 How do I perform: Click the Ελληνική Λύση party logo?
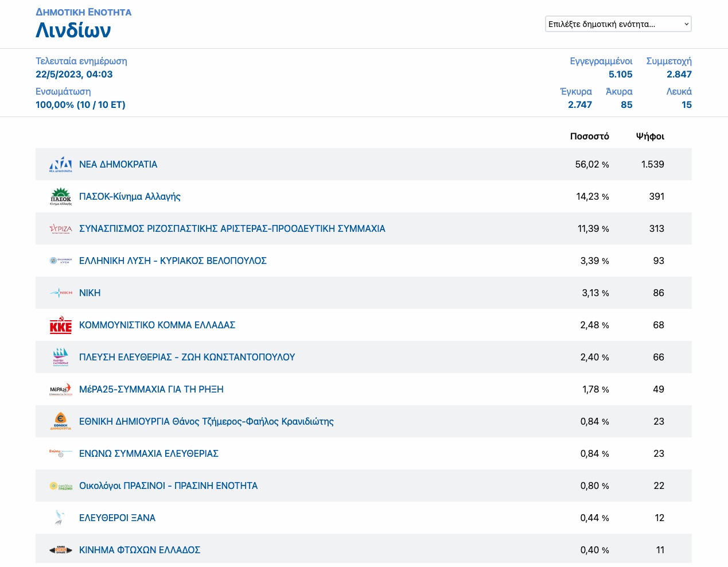point(61,261)
